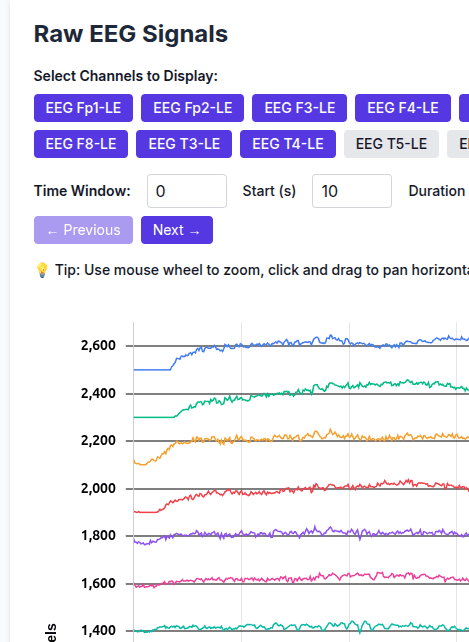Toggle the EEG T4-LE channel
Image resolution: width=469 pixels, height=642 pixels.
click(x=288, y=144)
